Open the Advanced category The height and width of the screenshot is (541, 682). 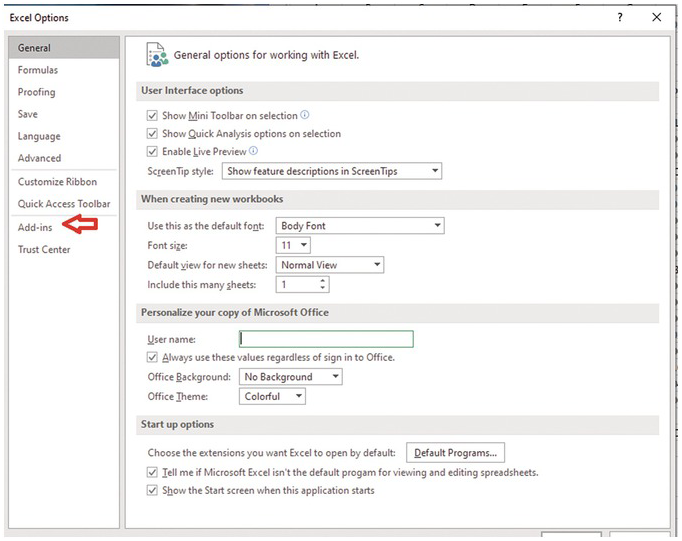coord(64,158)
